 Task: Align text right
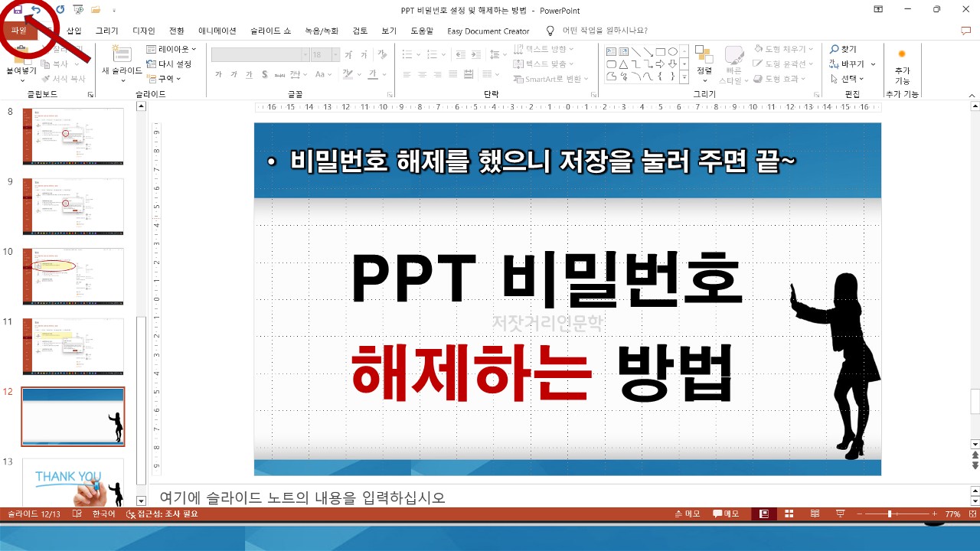(x=438, y=74)
